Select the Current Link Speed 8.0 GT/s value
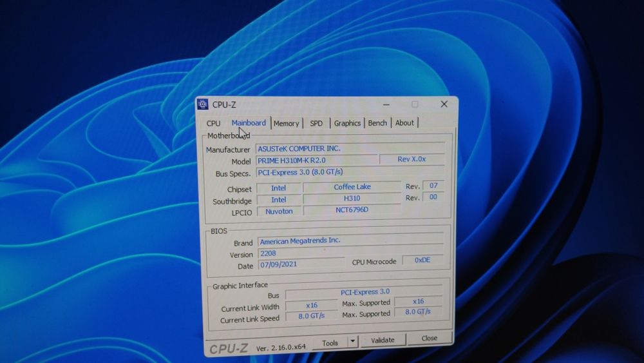 click(x=312, y=316)
